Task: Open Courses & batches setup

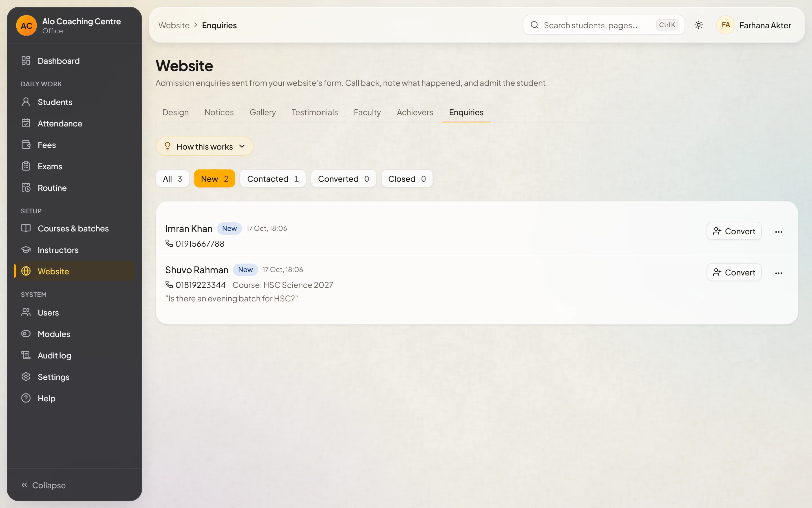Action: [x=74, y=229]
